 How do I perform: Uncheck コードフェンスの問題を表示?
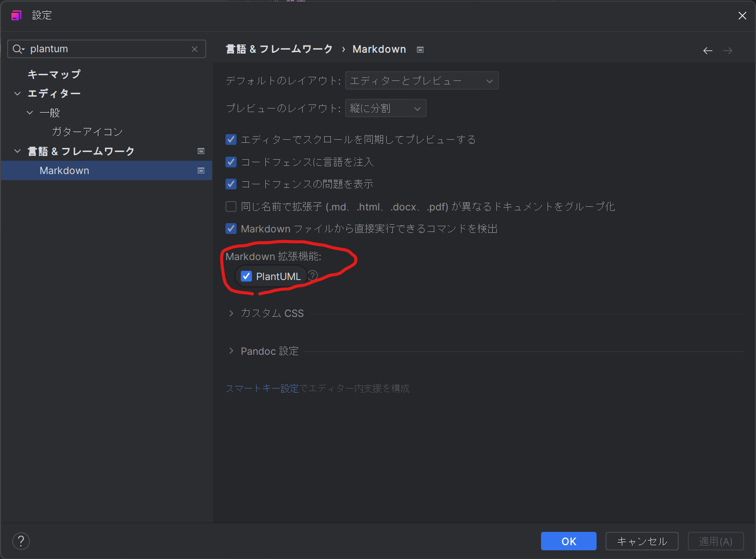click(x=231, y=184)
